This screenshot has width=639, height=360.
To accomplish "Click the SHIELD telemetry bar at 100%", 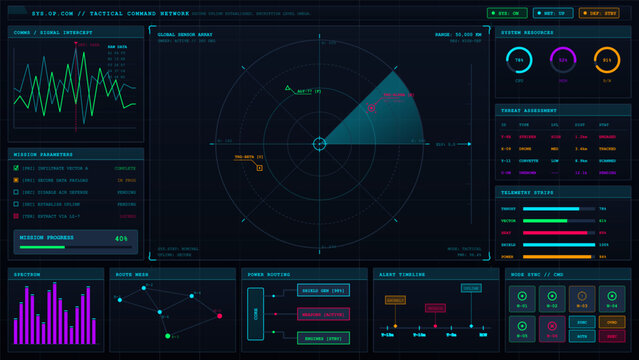I will (x=559, y=245).
